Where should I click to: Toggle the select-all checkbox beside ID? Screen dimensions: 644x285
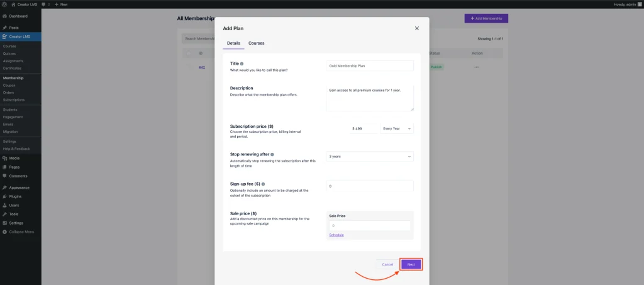tap(188, 53)
